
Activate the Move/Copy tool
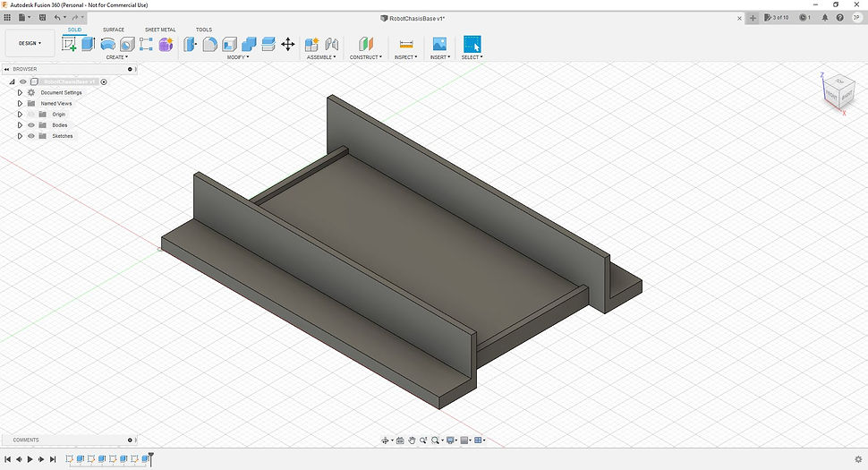(288, 44)
